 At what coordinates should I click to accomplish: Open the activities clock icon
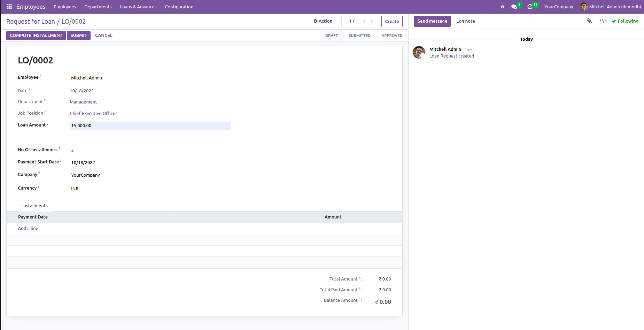click(530, 7)
